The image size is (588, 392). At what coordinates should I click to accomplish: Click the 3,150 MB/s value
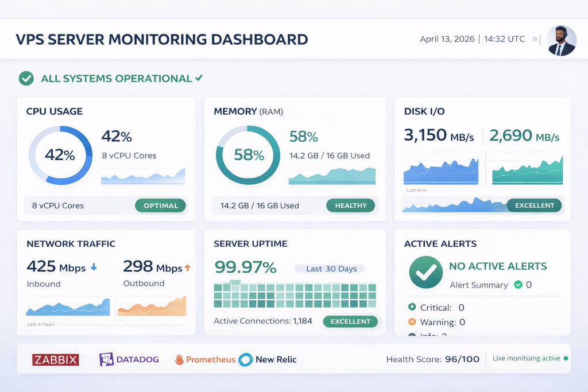(439, 135)
